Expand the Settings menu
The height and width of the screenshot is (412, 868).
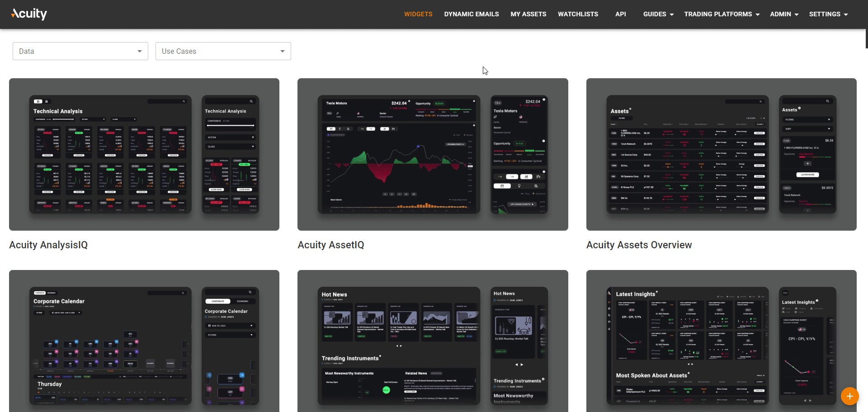(x=828, y=14)
